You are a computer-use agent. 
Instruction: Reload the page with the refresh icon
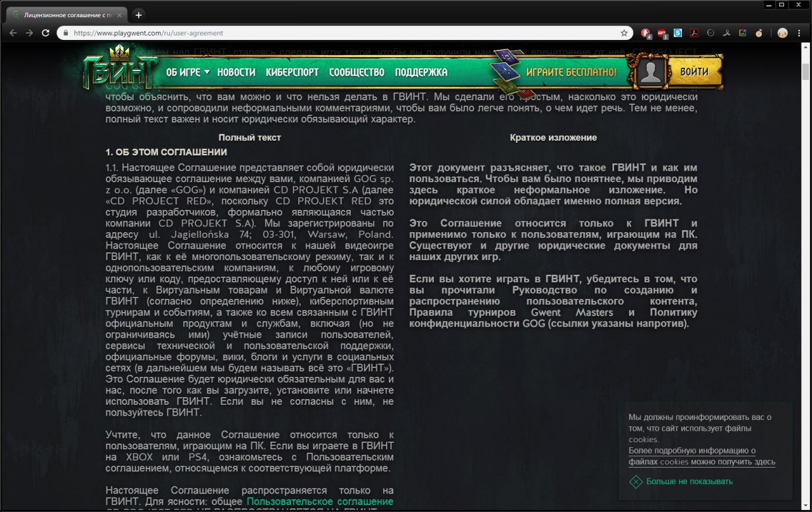[46, 33]
